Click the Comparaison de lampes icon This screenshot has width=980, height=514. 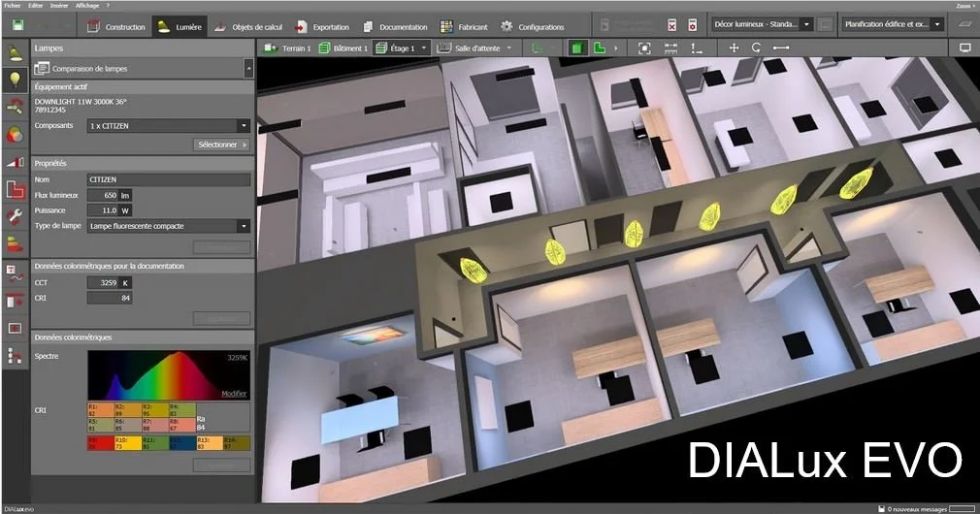point(42,68)
